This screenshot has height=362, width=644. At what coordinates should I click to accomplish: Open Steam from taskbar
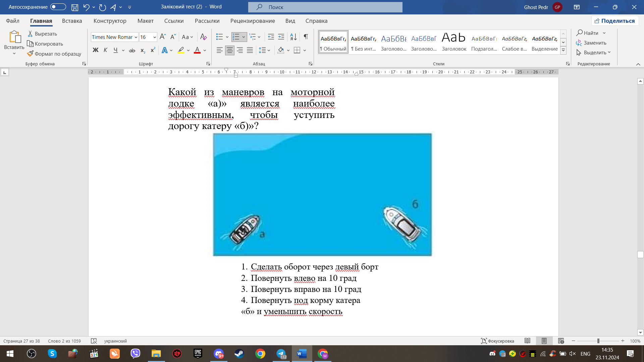click(239, 354)
